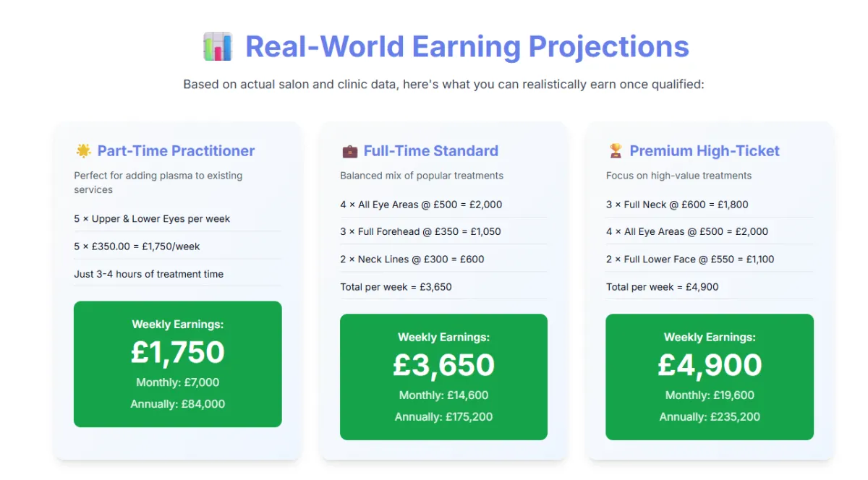Viewport: 868px width, 480px height.
Task: Click the 'Monthly: £7,000' text
Action: [177, 382]
